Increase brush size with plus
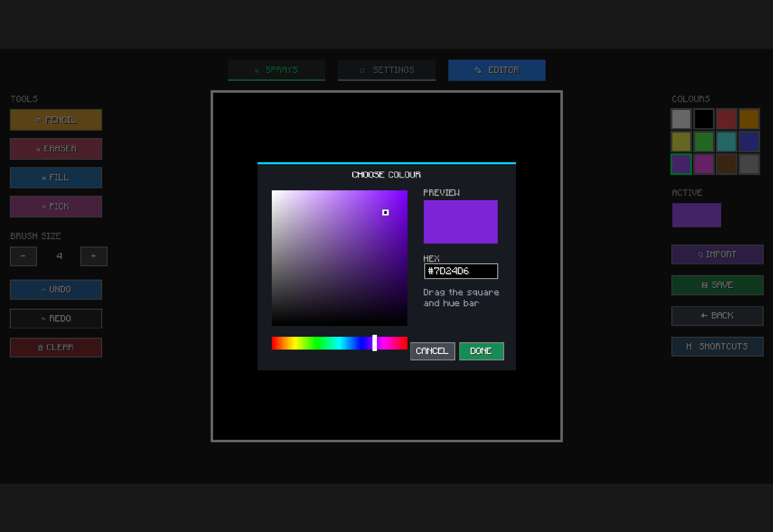773x532 pixels. click(94, 256)
